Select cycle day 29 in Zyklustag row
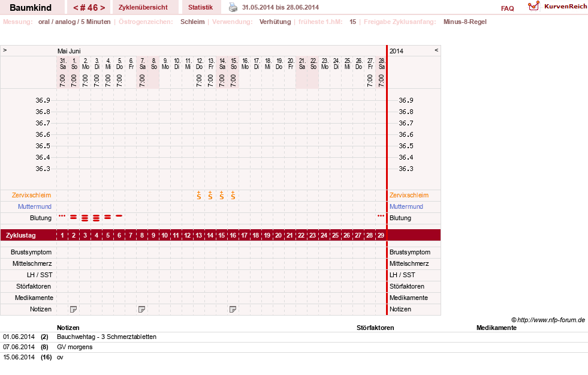Viewport: 588px width, 375px height. click(381, 235)
